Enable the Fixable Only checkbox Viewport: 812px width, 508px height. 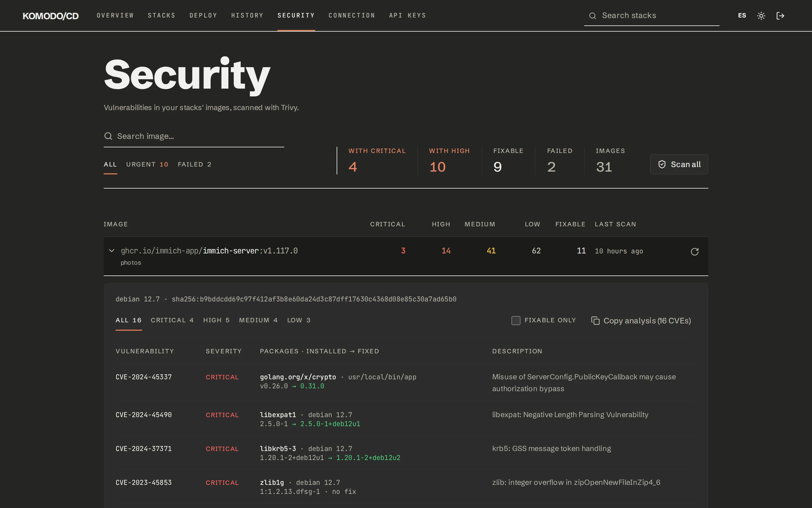(516, 321)
